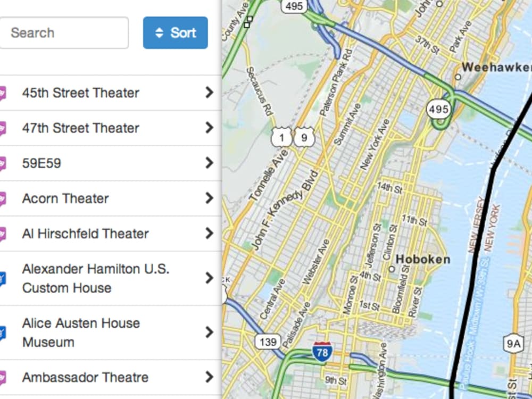
Task: Select Alexander Hamilton U.S. Custom House entry
Action: point(111,278)
